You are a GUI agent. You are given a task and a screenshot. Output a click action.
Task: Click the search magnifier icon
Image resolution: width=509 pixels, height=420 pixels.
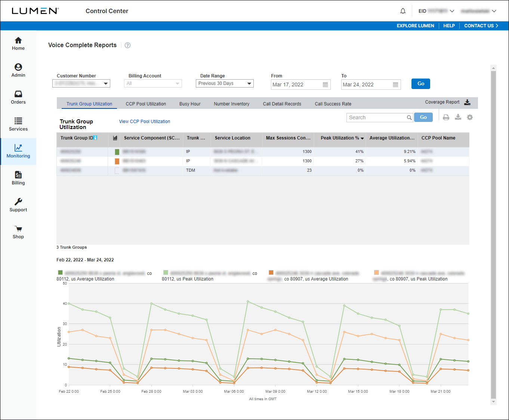tap(409, 118)
